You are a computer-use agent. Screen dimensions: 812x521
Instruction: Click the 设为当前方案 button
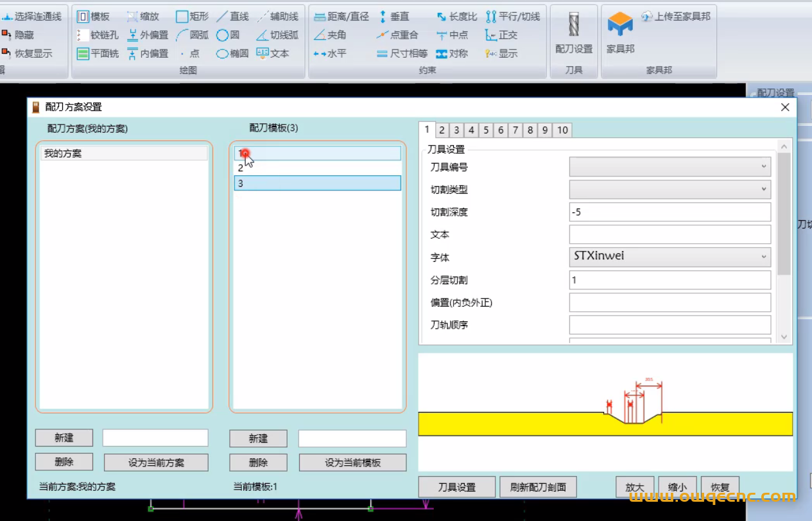click(156, 463)
